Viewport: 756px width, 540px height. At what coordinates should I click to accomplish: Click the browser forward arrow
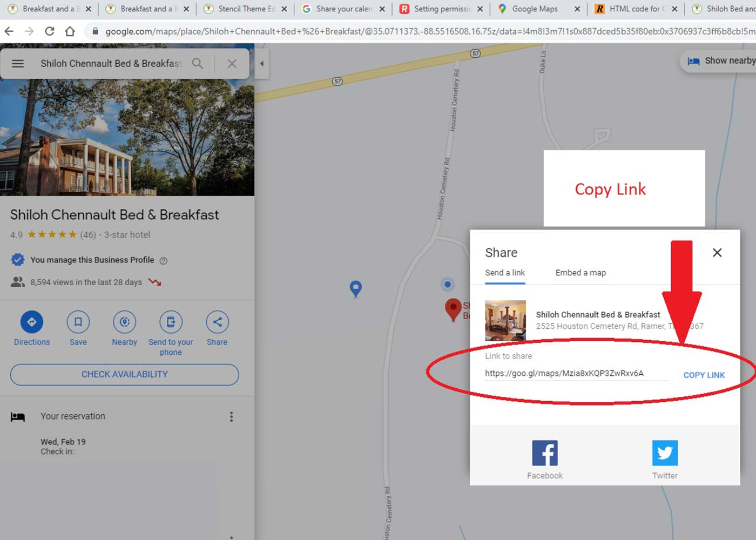(x=29, y=31)
